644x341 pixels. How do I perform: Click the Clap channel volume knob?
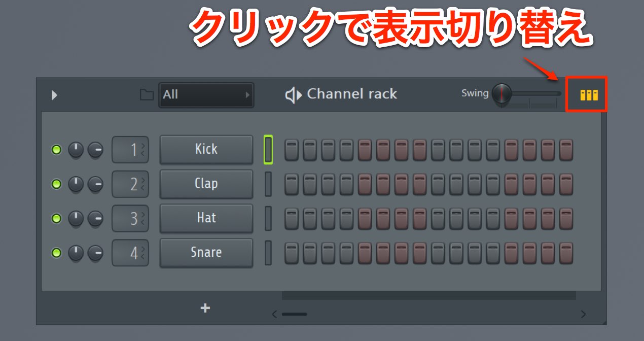pyautogui.click(x=95, y=184)
